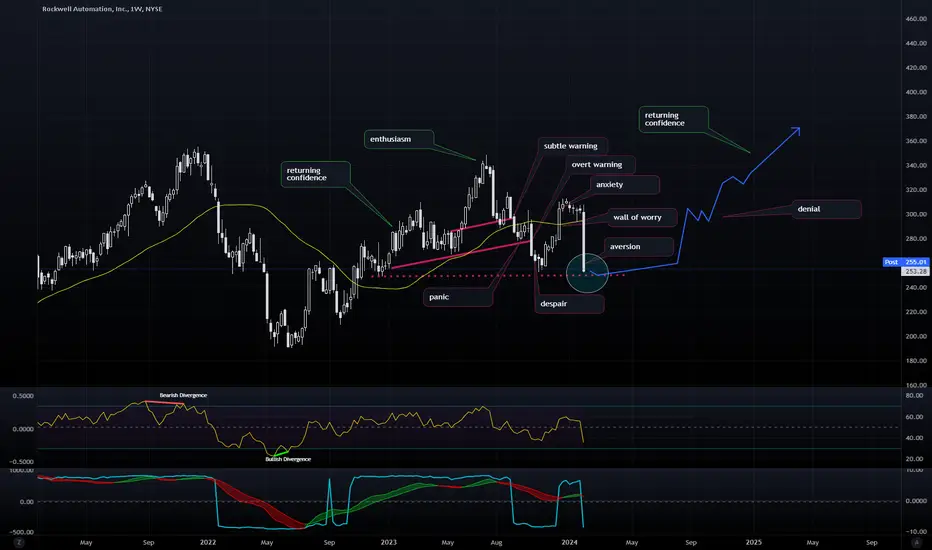932x550 pixels.
Task: Select the teal circle highlighting the latest candle
Action: 587,273
